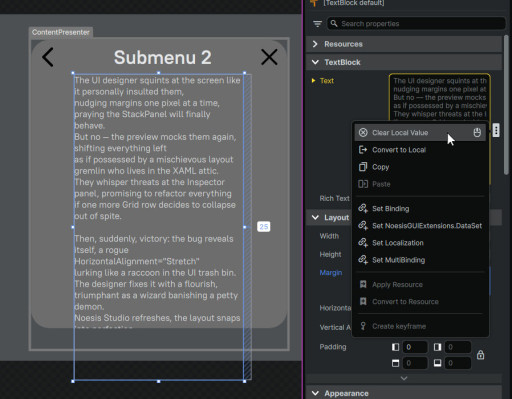512x399 pixels.
Task: Click the properties panel vertical scrollbar
Action: point(507,105)
